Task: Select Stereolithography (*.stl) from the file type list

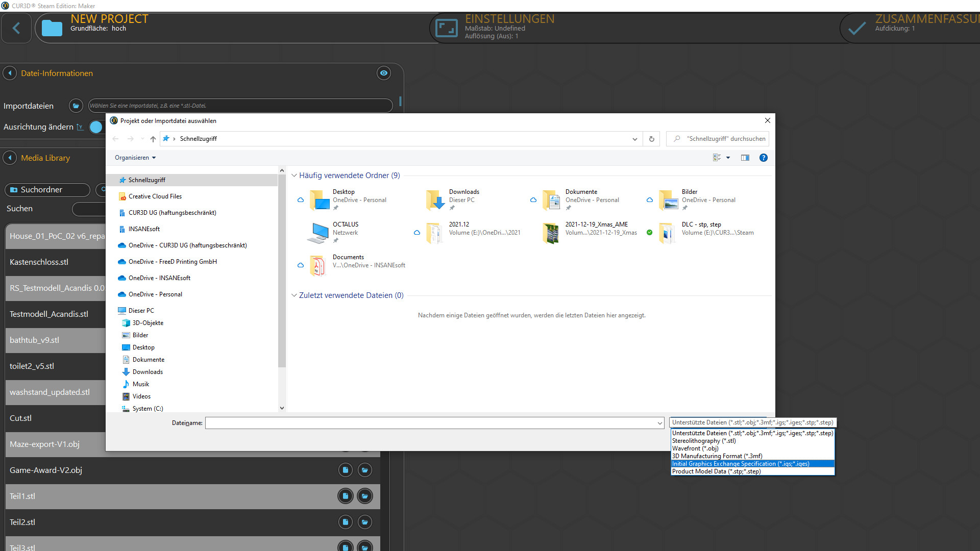Action: tap(704, 440)
